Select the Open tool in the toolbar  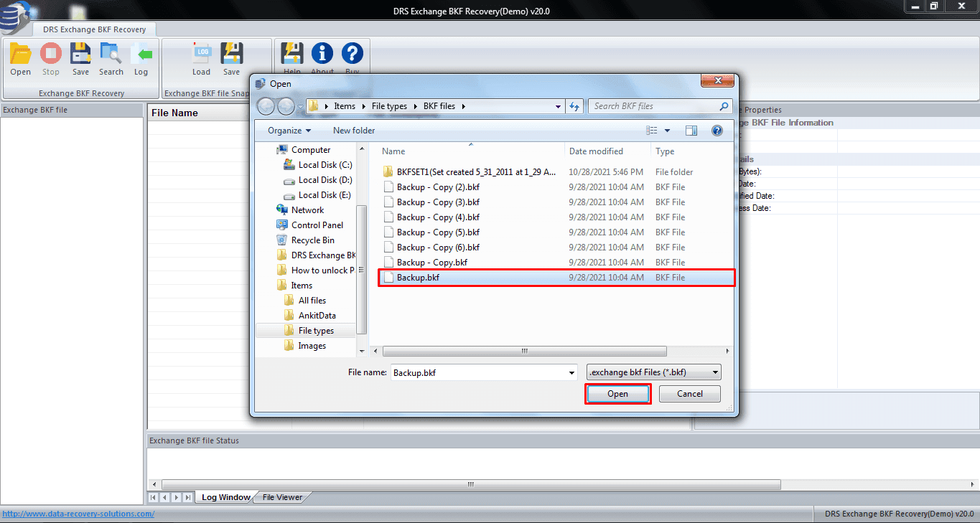point(19,56)
